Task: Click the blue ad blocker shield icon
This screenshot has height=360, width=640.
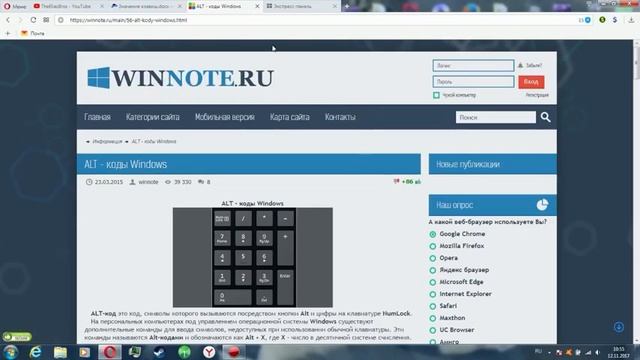Action: click(588, 20)
